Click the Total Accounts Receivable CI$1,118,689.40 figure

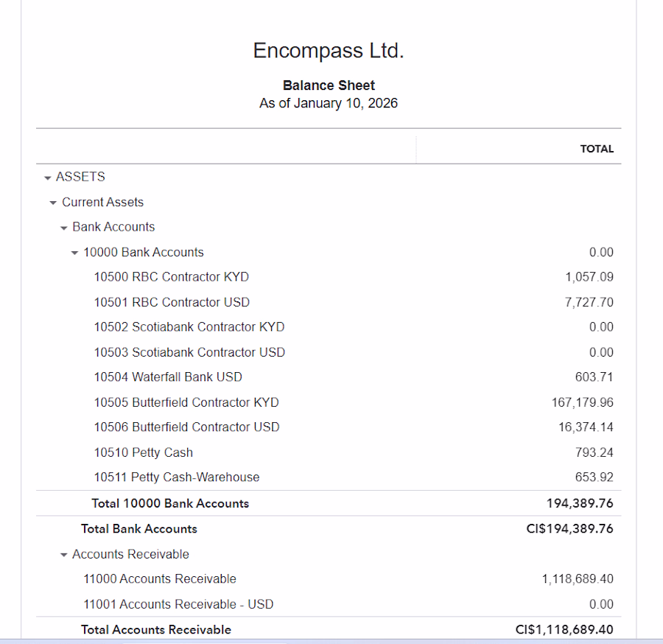pyautogui.click(x=564, y=630)
